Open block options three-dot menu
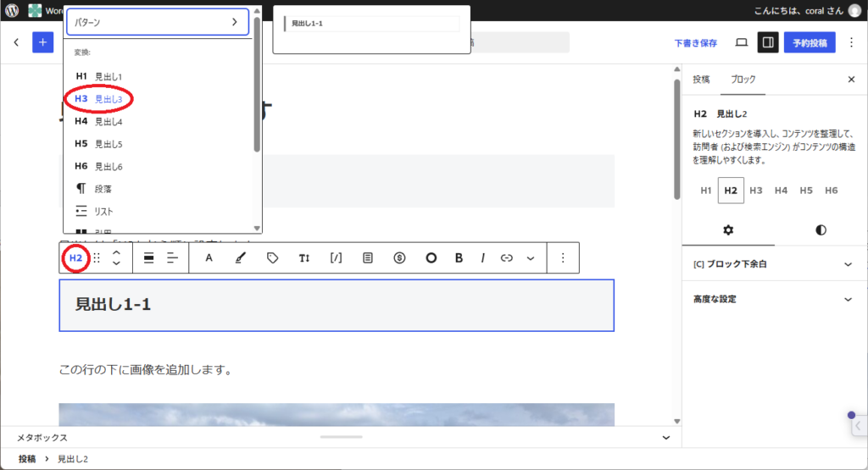Image resolution: width=868 pixels, height=470 pixels. coord(563,257)
